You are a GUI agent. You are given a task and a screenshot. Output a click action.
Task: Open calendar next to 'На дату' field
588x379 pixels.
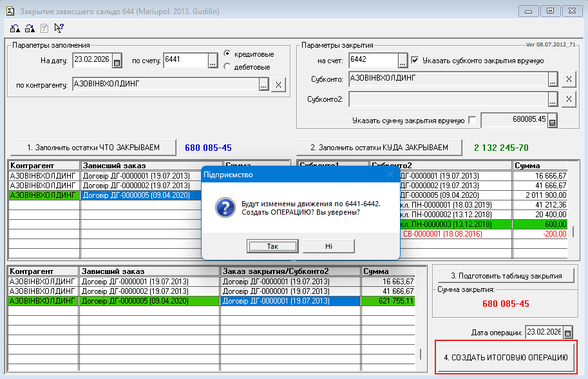coord(117,61)
